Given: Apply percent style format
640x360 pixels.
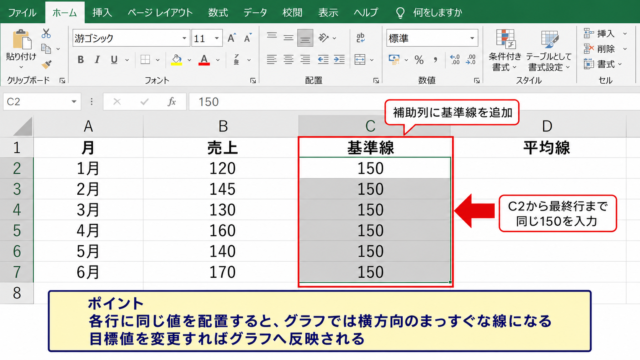Looking at the screenshot, I should click(x=419, y=60).
